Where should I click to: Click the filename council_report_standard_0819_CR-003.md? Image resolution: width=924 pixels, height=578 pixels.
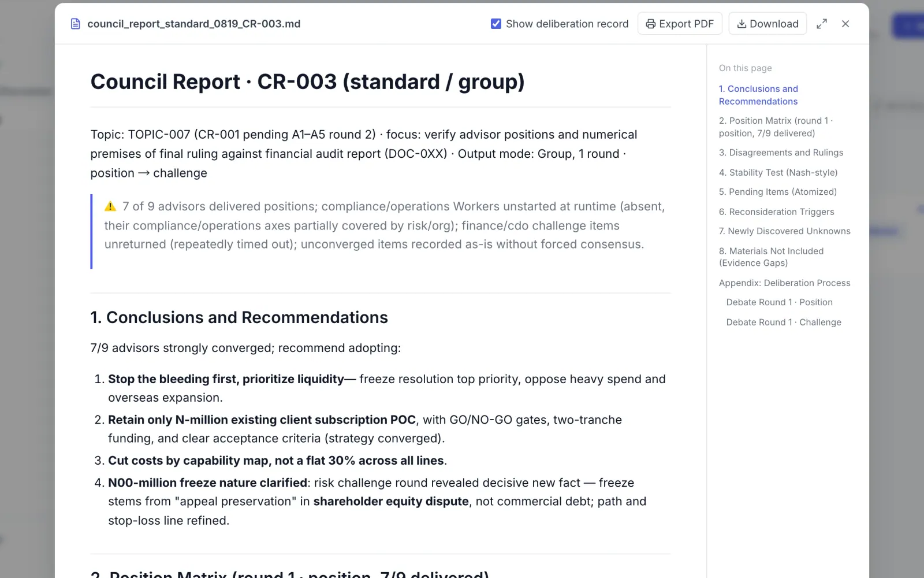coord(193,24)
